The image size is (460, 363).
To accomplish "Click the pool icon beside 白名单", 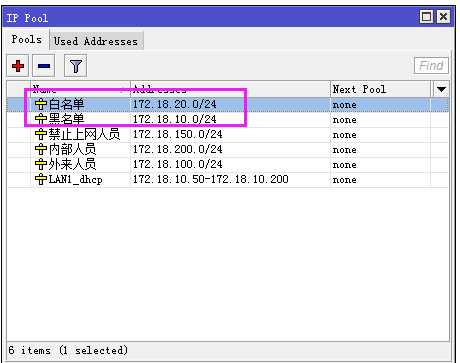I will click(41, 104).
